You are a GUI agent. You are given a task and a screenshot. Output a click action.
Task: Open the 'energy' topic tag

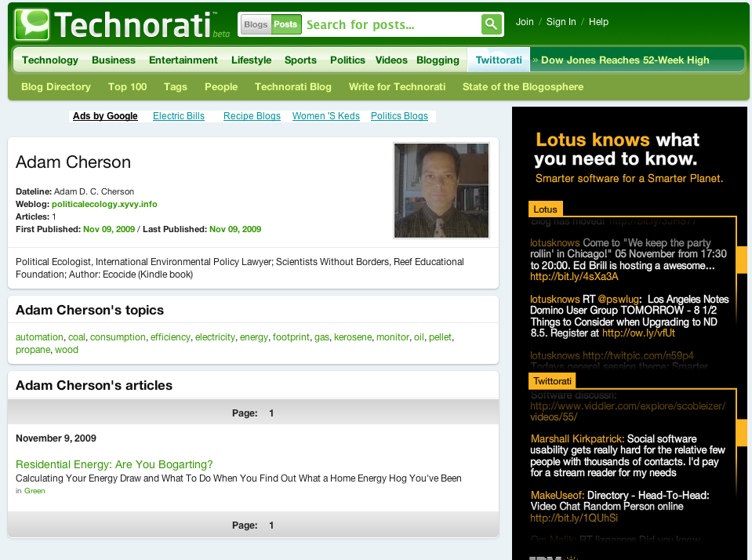(254, 337)
